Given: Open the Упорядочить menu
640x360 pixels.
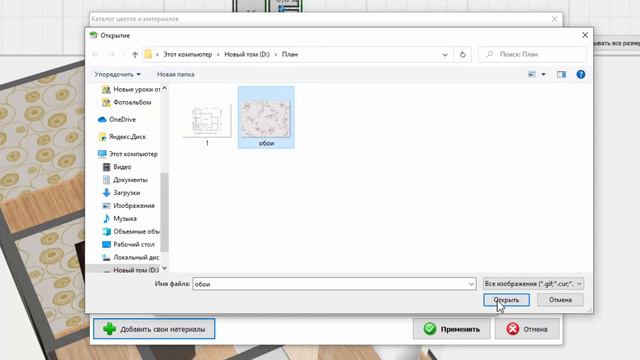Looking at the screenshot, I should 118,74.
